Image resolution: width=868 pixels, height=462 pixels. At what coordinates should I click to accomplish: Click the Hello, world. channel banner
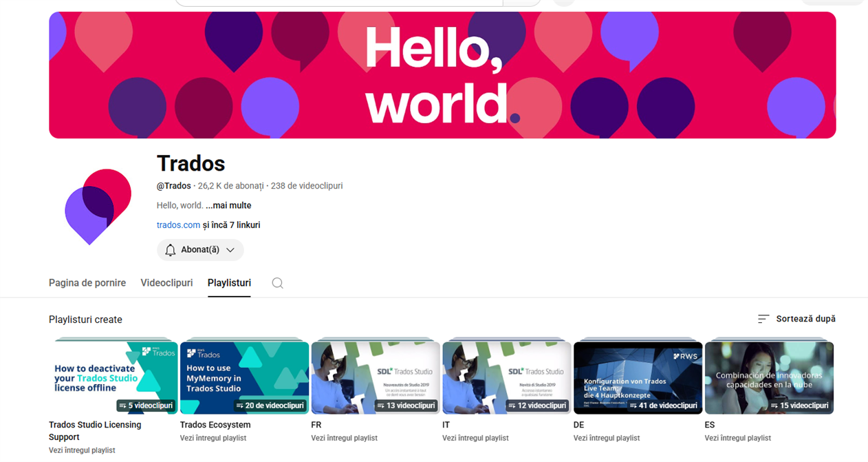click(442, 75)
